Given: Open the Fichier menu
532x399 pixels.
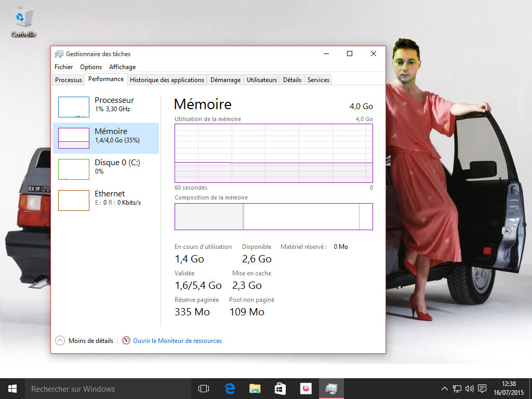Looking at the screenshot, I should 63,67.
